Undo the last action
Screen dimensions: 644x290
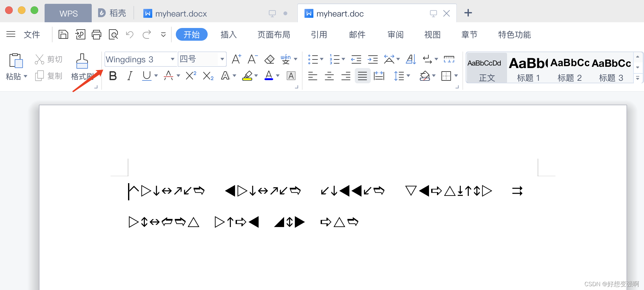pos(130,34)
